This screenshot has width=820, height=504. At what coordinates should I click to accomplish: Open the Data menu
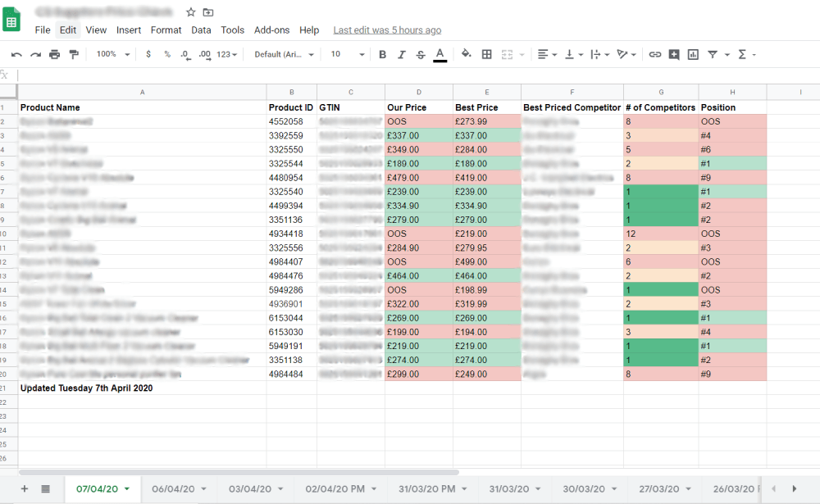201,30
